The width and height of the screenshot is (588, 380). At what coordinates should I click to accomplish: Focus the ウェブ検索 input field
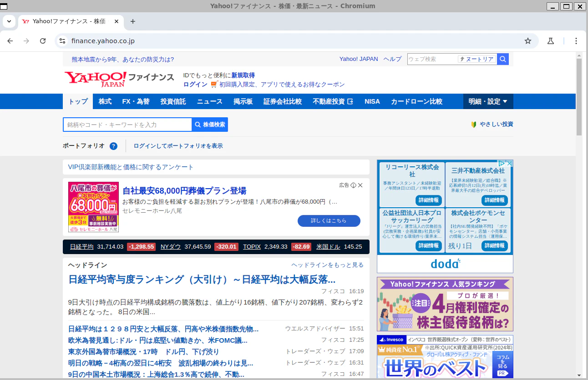432,59
